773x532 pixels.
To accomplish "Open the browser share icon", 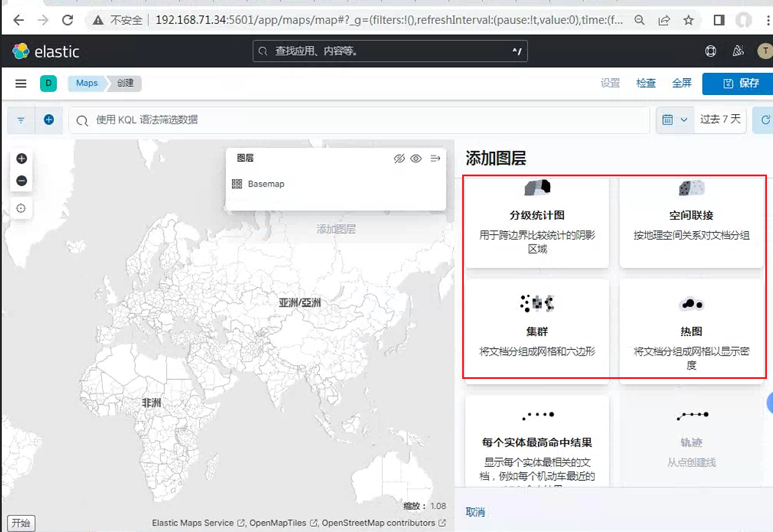I will (664, 20).
